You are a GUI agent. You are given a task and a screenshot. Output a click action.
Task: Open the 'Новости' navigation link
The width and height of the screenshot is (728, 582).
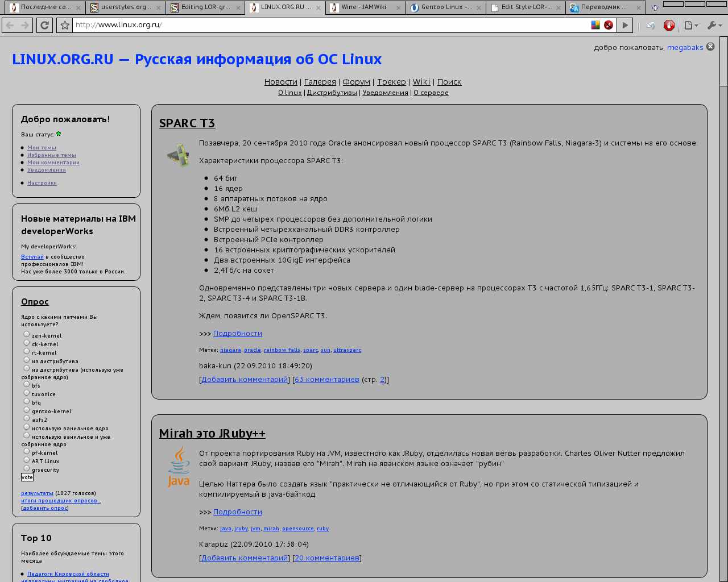pos(281,82)
